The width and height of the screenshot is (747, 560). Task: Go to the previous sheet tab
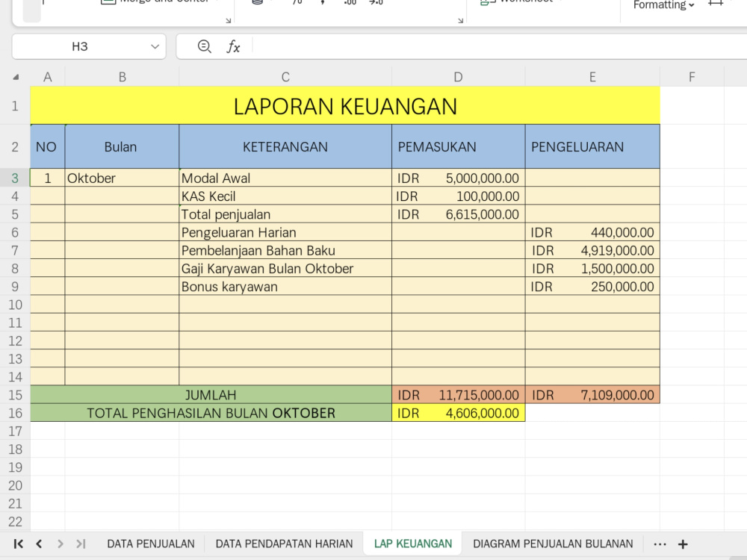click(39, 544)
